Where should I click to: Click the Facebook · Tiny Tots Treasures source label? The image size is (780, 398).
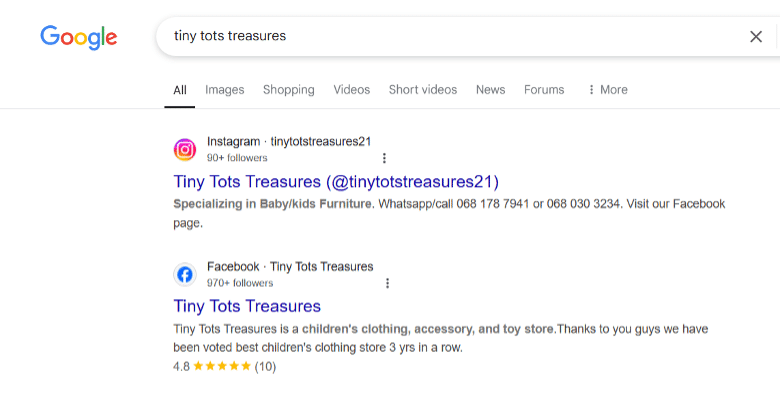pos(290,267)
